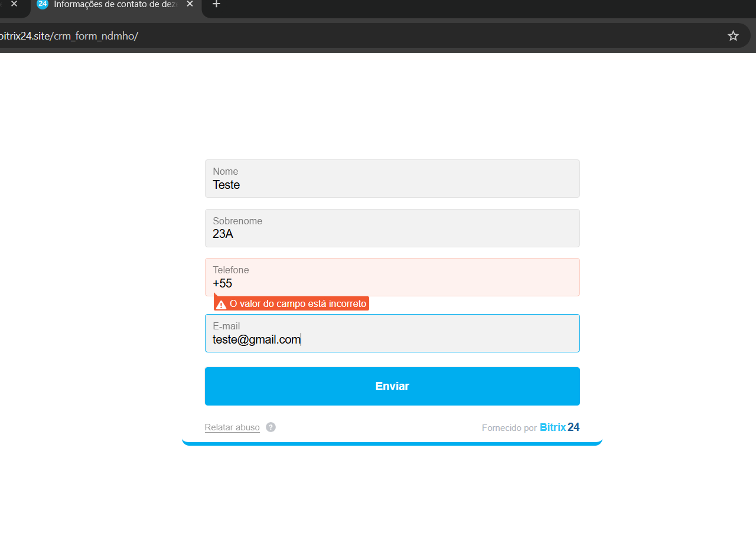
Task: Click the "Fornecido por" footer text
Action: pos(509,428)
